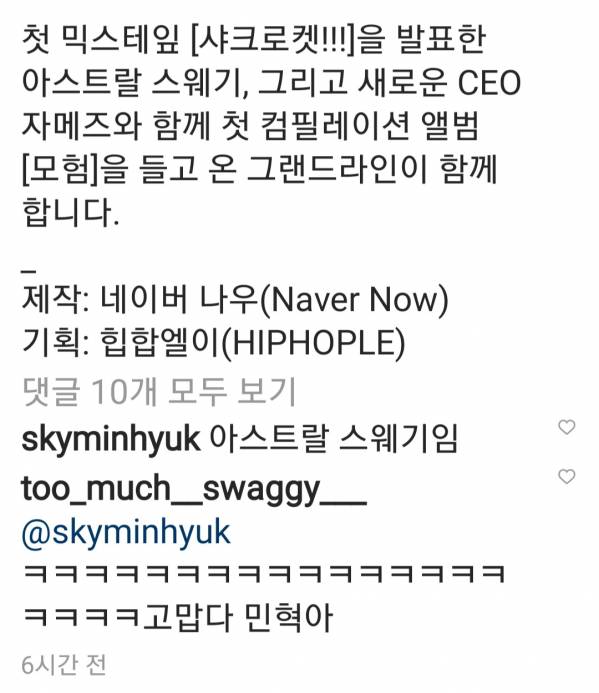The width and height of the screenshot is (599, 693).
Task: Click the name '자메즈와' in the caption
Action: click(82, 126)
